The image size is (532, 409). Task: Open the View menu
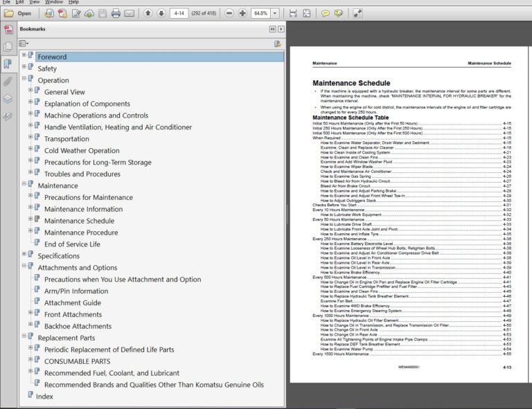click(x=34, y=2)
